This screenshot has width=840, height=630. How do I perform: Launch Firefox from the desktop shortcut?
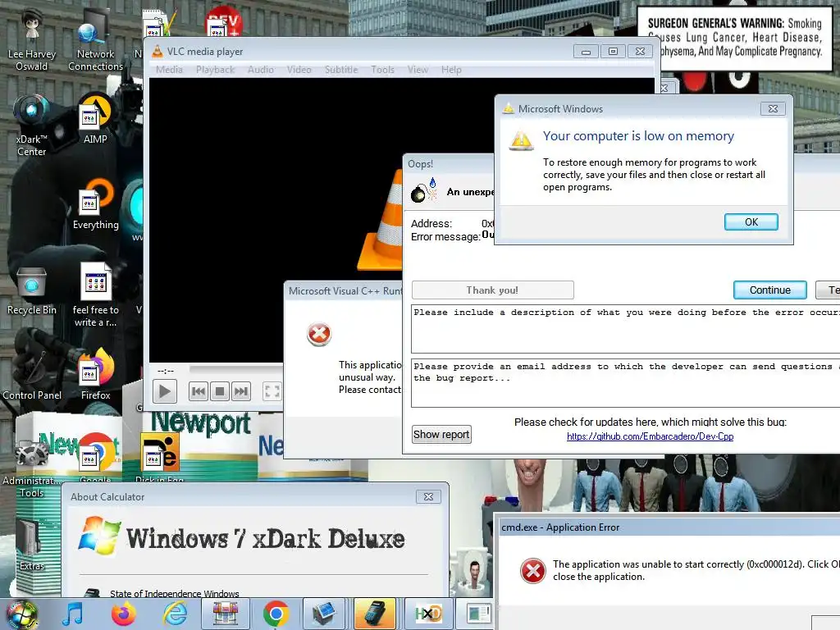tap(95, 375)
